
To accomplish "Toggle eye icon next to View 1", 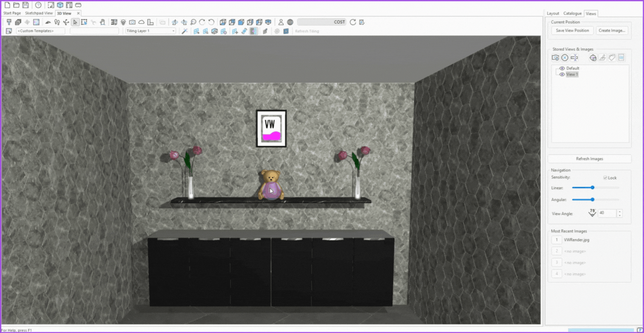I will [562, 75].
